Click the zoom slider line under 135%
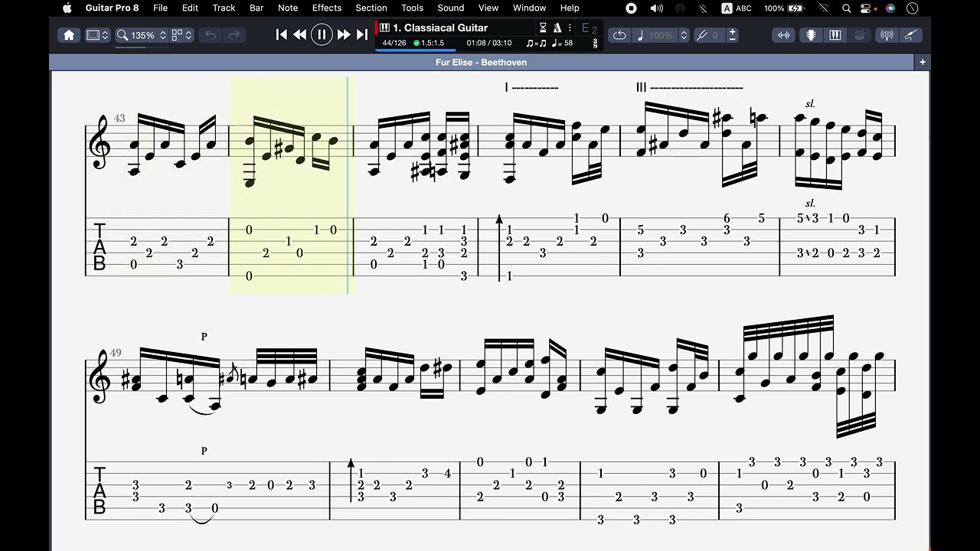 coord(142,47)
